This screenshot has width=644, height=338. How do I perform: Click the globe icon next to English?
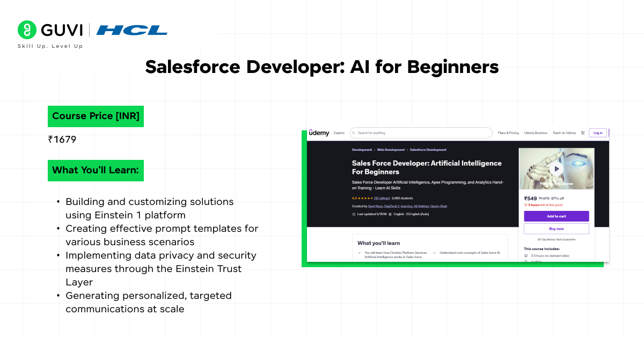click(390, 214)
